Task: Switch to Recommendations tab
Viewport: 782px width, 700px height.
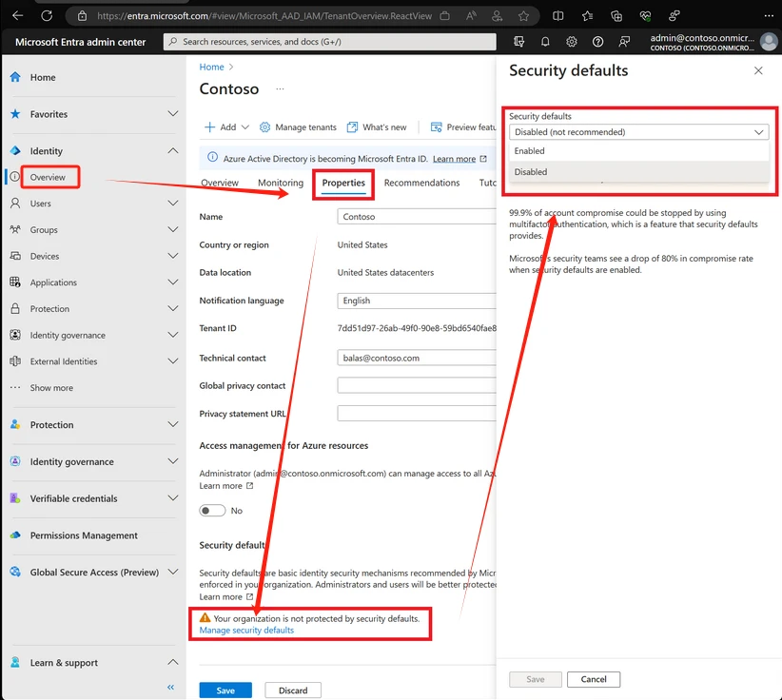Action: pos(422,183)
